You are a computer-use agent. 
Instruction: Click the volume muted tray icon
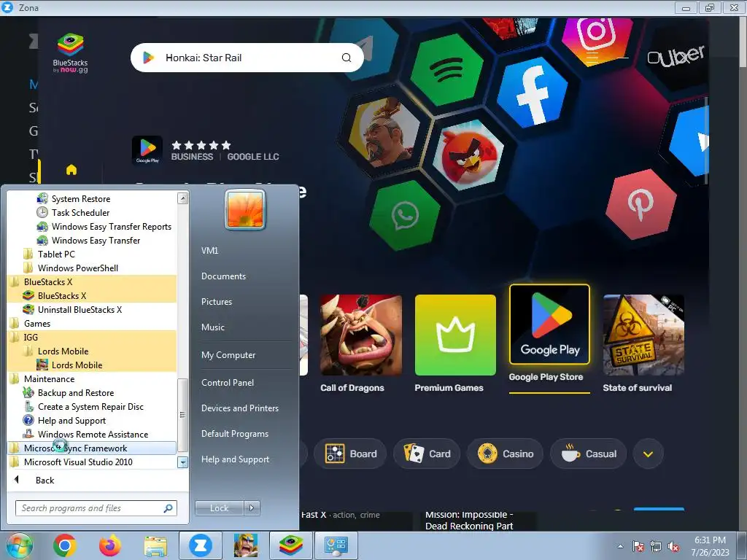[673, 547]
